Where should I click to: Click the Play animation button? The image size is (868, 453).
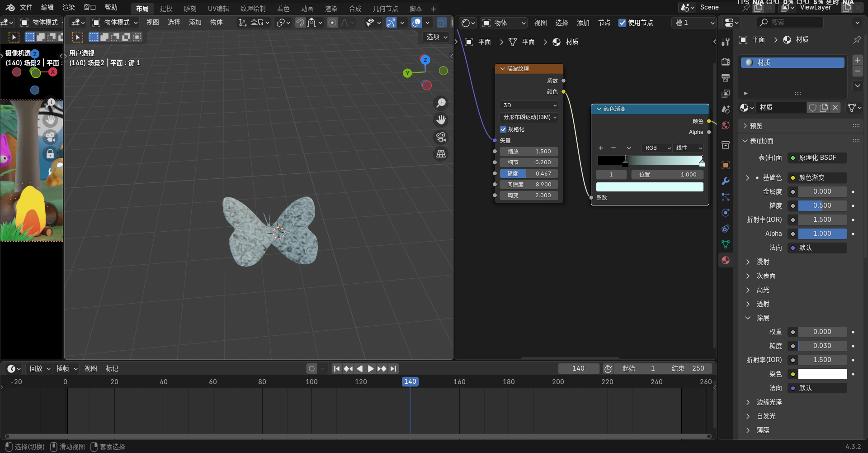[370, 368]
